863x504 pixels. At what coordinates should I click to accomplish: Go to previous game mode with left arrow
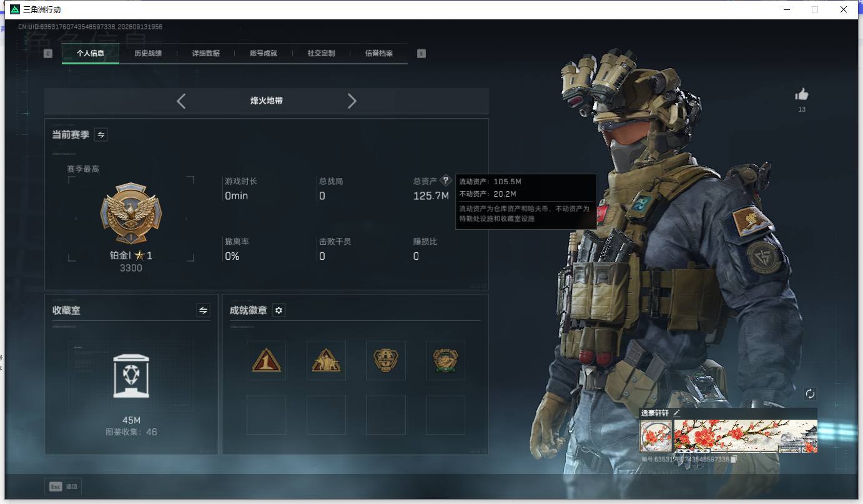pyautogui.click(x=181, y=101)
